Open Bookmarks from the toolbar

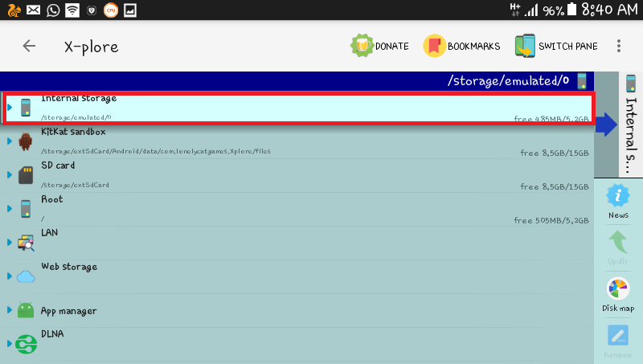click(x=461, y=46)
